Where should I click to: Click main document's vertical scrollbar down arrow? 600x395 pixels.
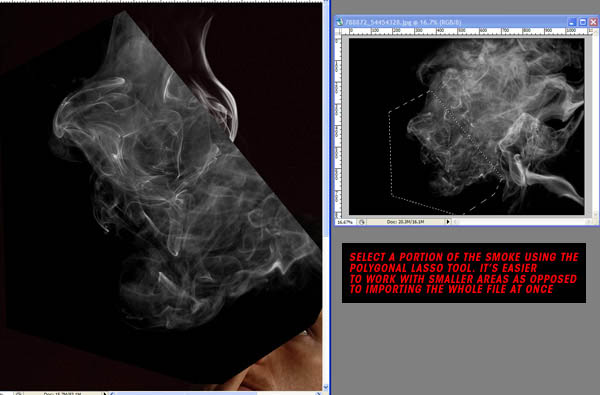click(326, 387)
